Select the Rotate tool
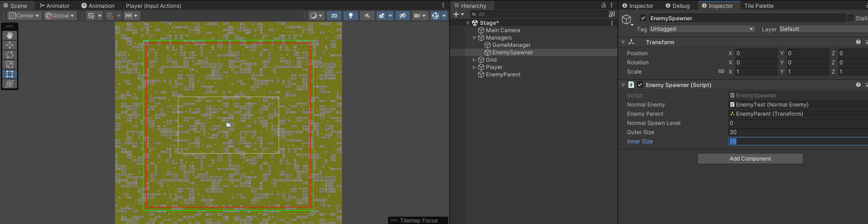 click(x=10, y=55)
